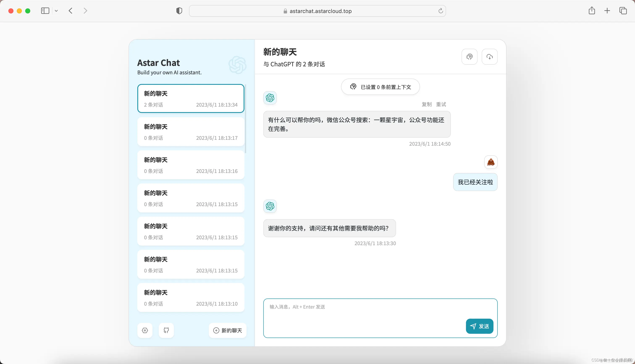Click the lock icon in the address bar

tap(285, 11)
